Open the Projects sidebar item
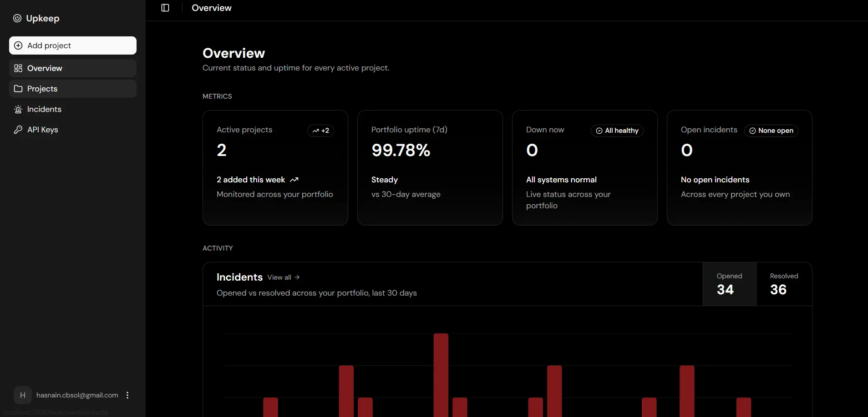The image size is (868, 417). [x=73, y=89]
